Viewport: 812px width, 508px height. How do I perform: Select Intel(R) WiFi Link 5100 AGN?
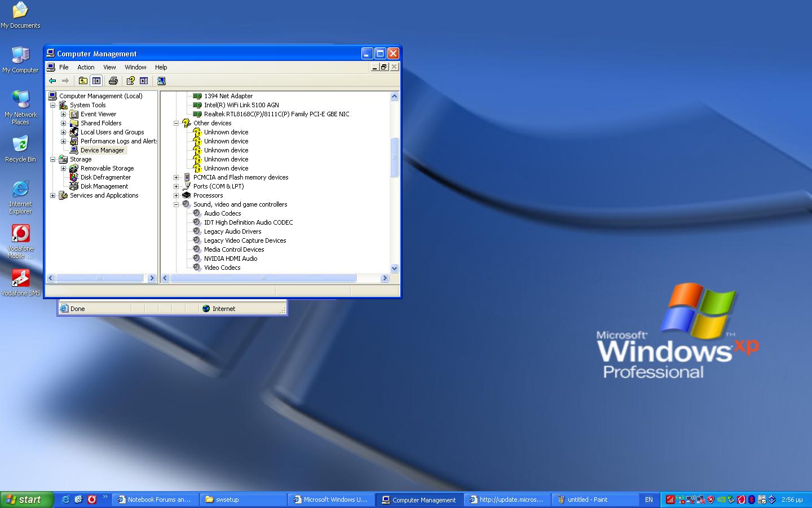tap(241, 105)
